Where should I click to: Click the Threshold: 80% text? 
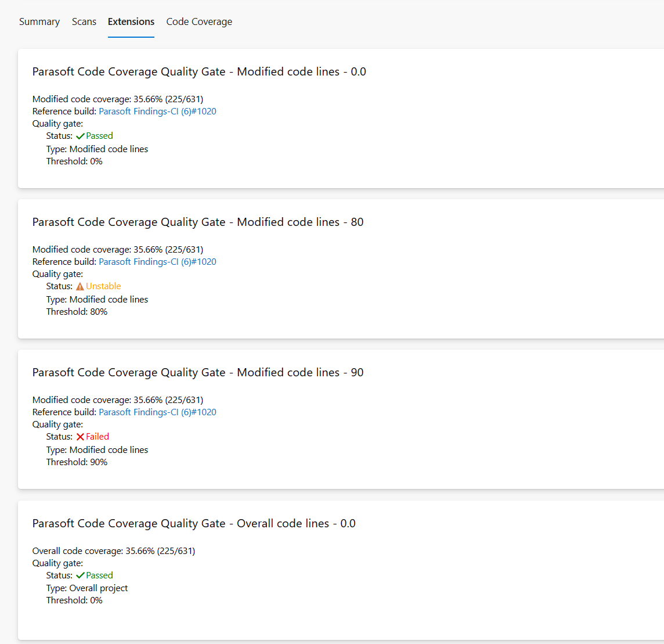tap(77, 312)
